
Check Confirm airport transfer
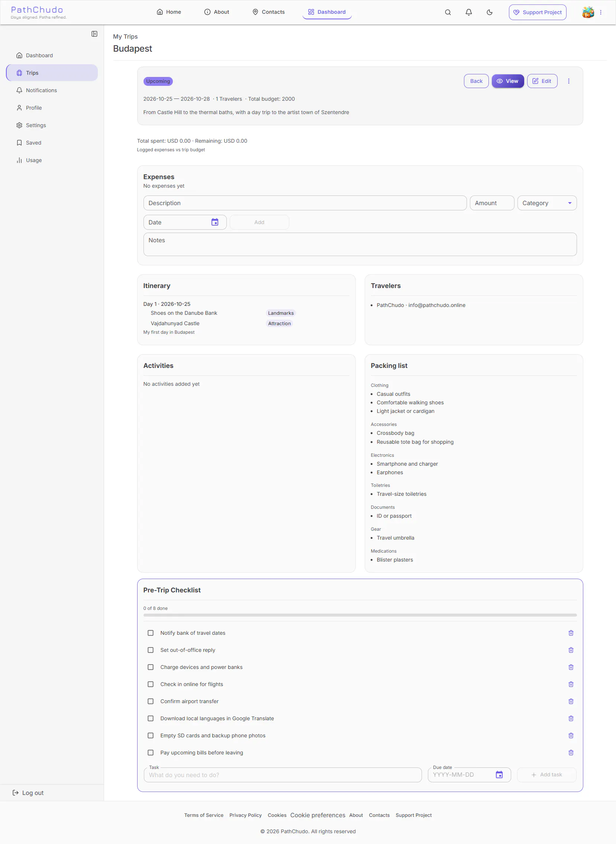tap(151, 702)
